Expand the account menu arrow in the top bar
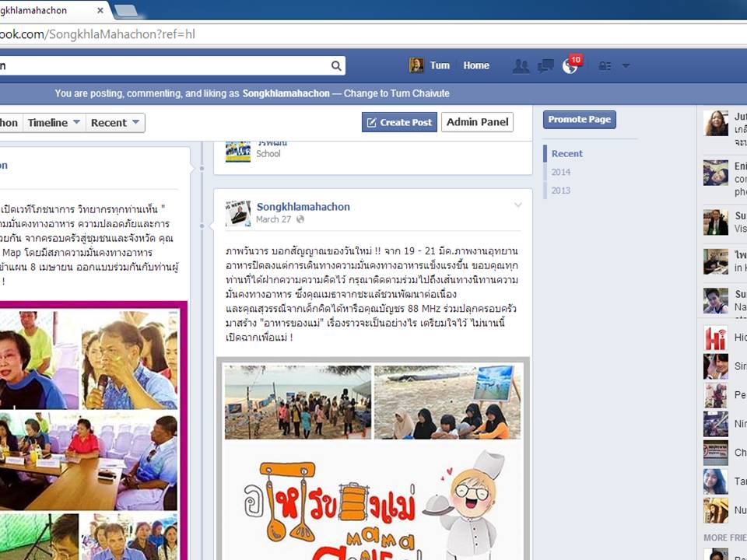Viewport: 747px width, 560px height. click(x=626, y=65)
